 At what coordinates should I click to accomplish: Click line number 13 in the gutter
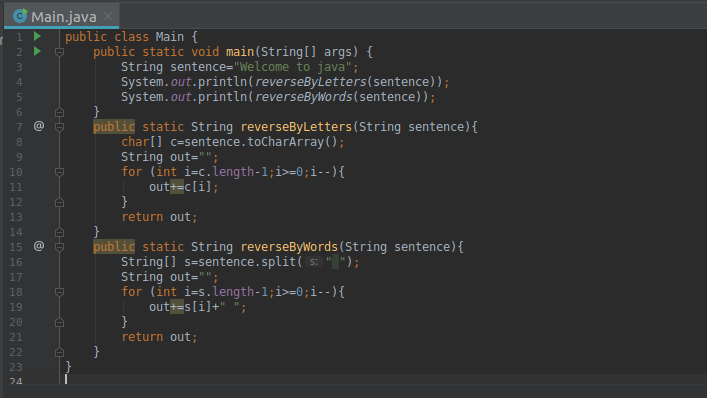click(x=16, y=217)
